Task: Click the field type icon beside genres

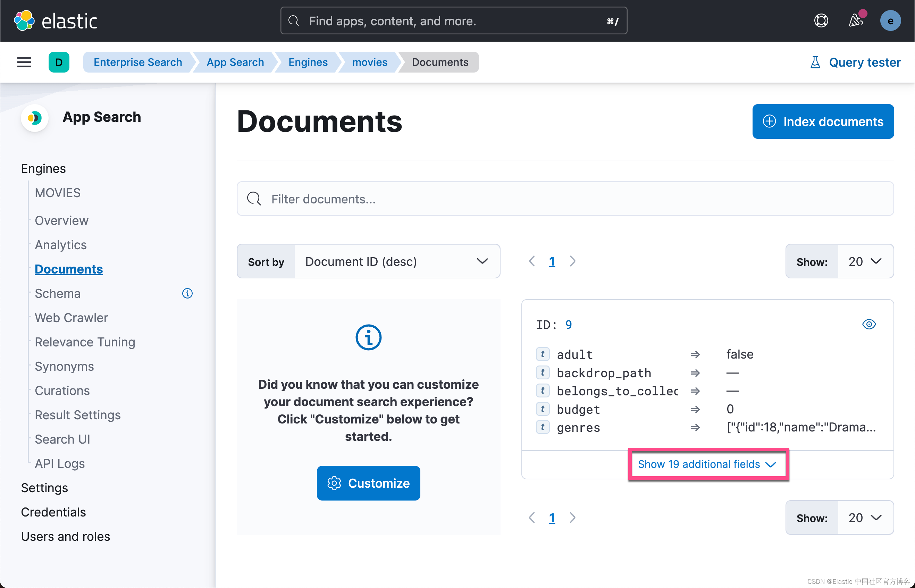Action: click(543, 427)
